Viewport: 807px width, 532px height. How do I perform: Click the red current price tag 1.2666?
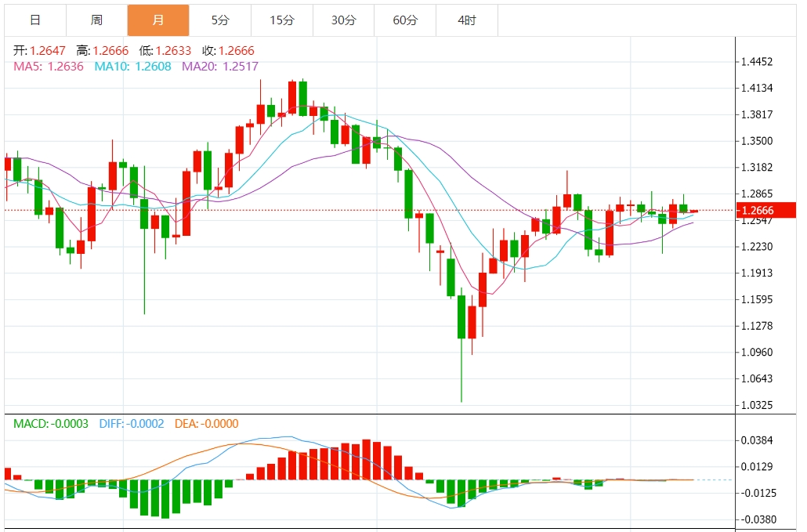tap(766, 210)
